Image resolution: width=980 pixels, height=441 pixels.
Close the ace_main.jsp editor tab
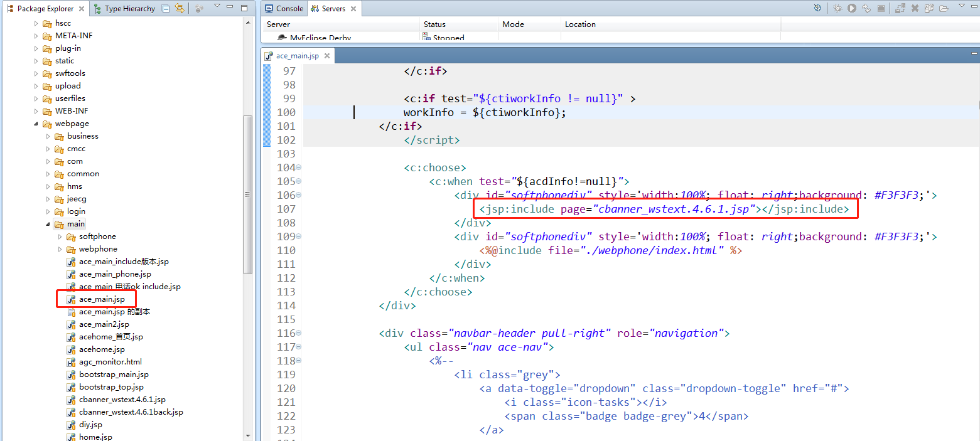(327, 56)
